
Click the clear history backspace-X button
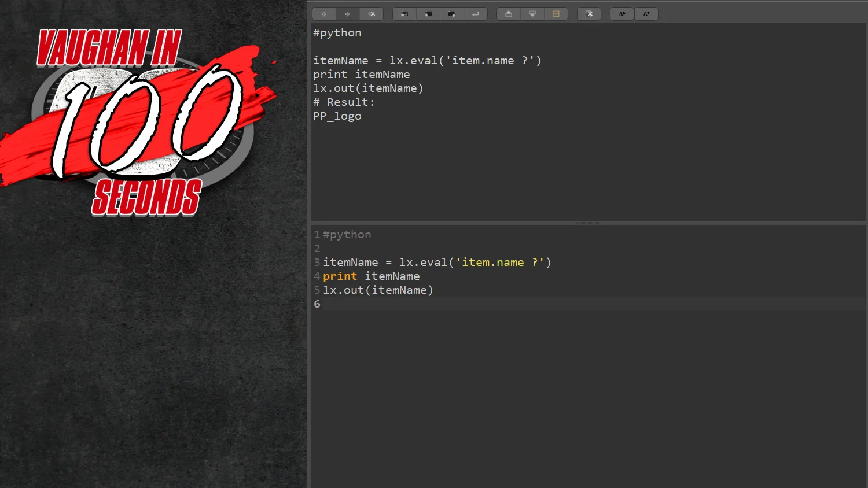372,14
